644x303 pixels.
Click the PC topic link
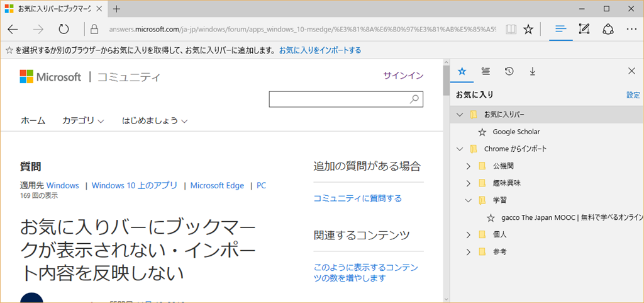click(261, 185)
